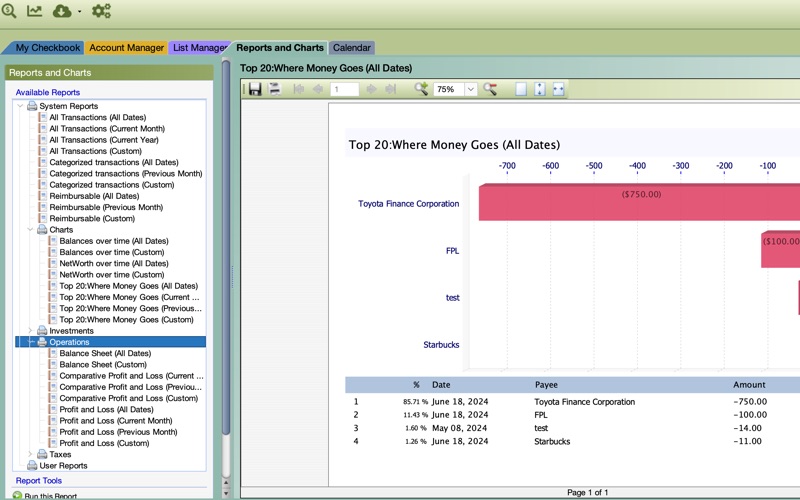Select Categorized transactions (Previous Month)
Screen dimensions: 800x500
pos(126,173)
